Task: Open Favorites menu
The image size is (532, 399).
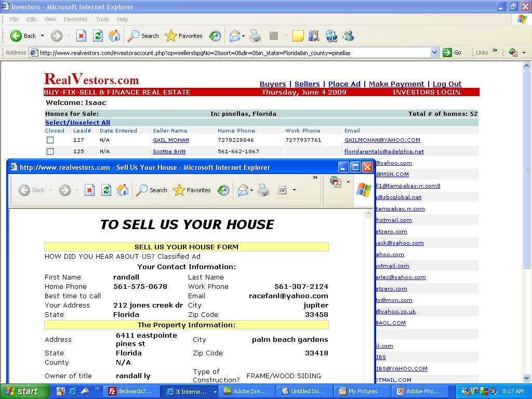Action: coord(76,19)
